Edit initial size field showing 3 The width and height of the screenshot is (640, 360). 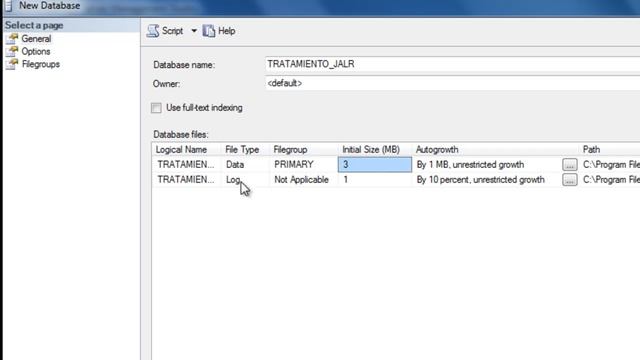click(375, 164)
